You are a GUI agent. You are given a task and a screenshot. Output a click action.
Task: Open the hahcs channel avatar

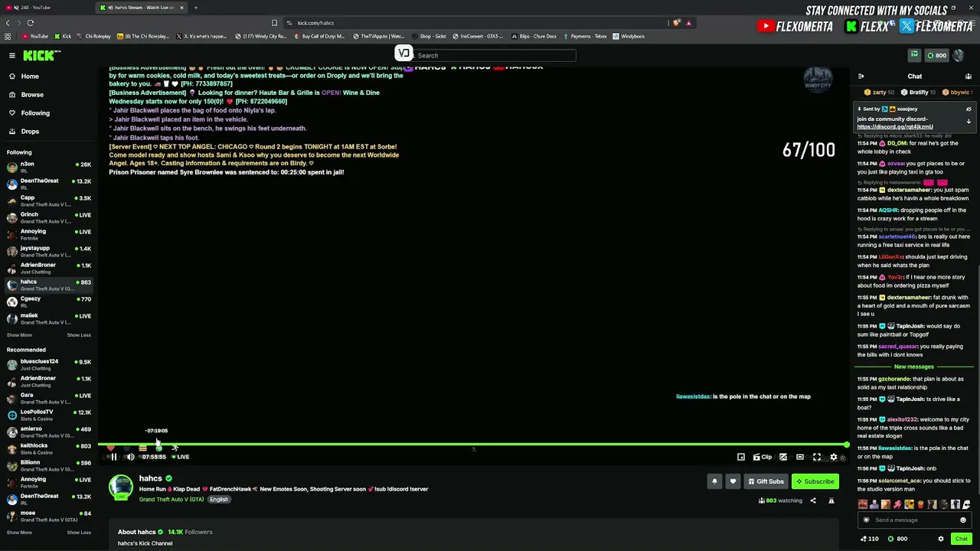pyautogui.click(x=120, y=487)
